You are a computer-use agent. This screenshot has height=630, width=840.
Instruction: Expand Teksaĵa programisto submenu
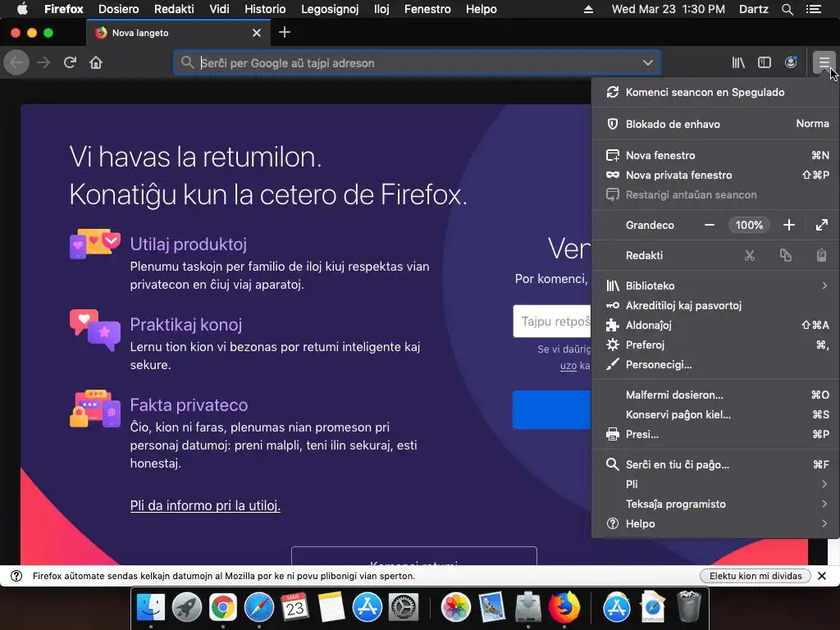715,504
